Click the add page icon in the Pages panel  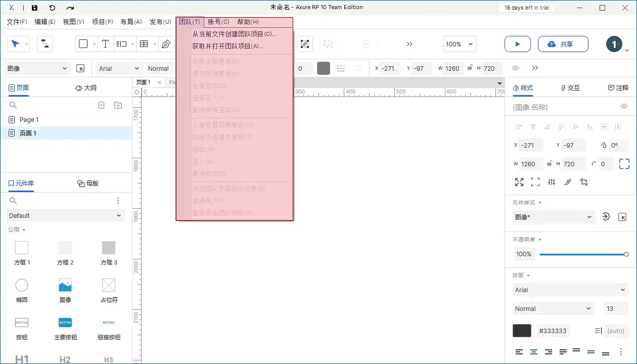pos(101,105)
